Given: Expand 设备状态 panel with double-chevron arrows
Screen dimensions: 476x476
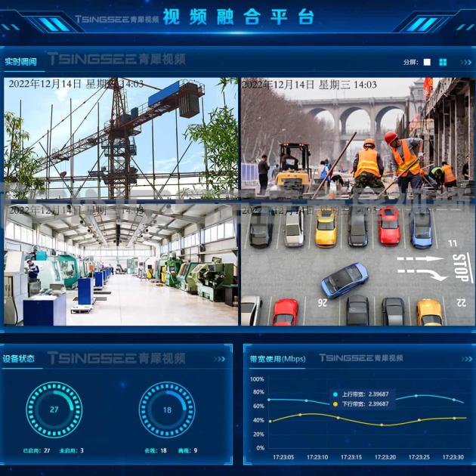Looking at the screenshot, I should coord(219,359).
